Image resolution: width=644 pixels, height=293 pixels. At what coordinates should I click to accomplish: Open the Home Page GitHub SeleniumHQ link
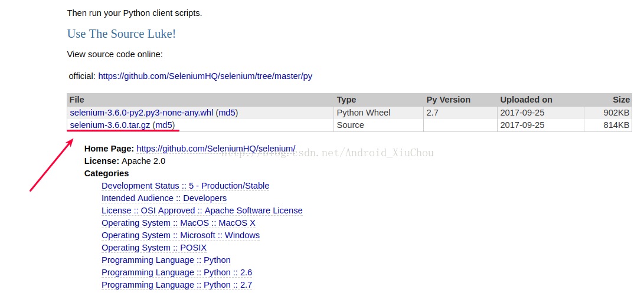tap(215, 149)
